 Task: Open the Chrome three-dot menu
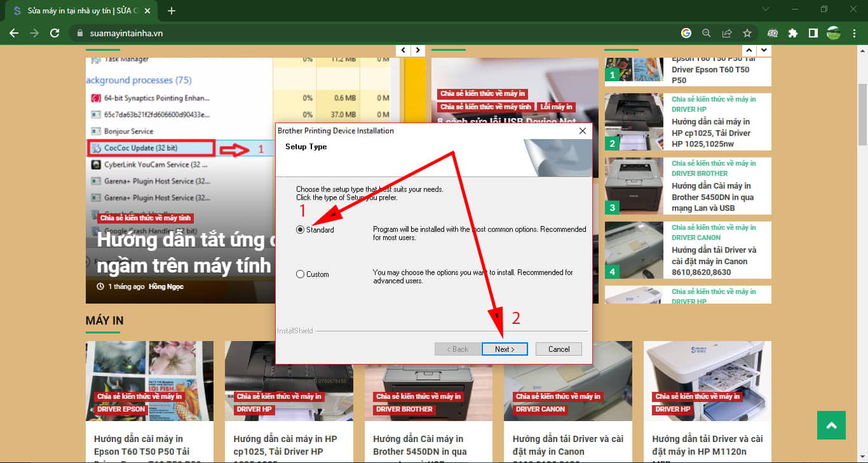pyautogui.click(x=853, y=33)
